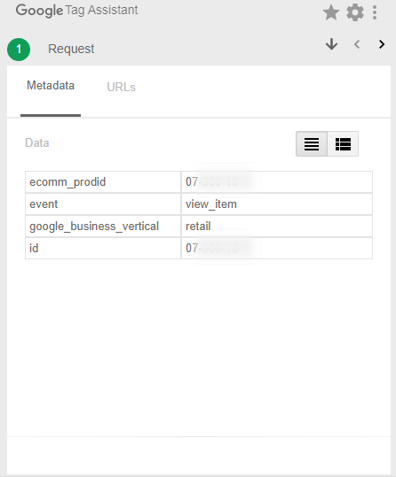Click the green number 1 badge
Screen dimensions: 396x477
tap(19, 49)
